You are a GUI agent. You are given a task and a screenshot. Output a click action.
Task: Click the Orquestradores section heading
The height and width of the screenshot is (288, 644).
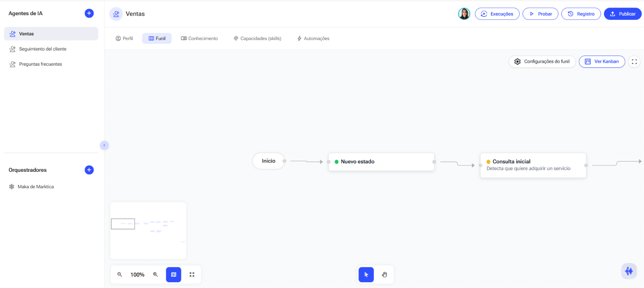click(27, 170)
